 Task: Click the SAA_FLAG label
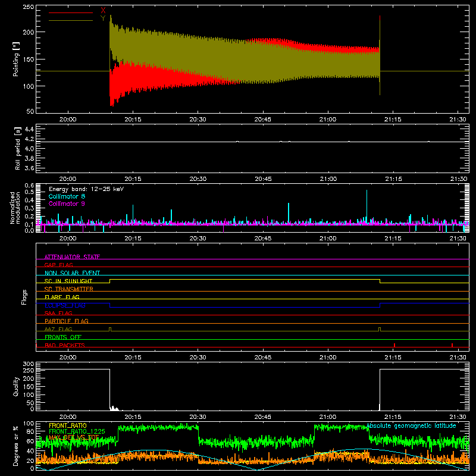pos(58,313)
